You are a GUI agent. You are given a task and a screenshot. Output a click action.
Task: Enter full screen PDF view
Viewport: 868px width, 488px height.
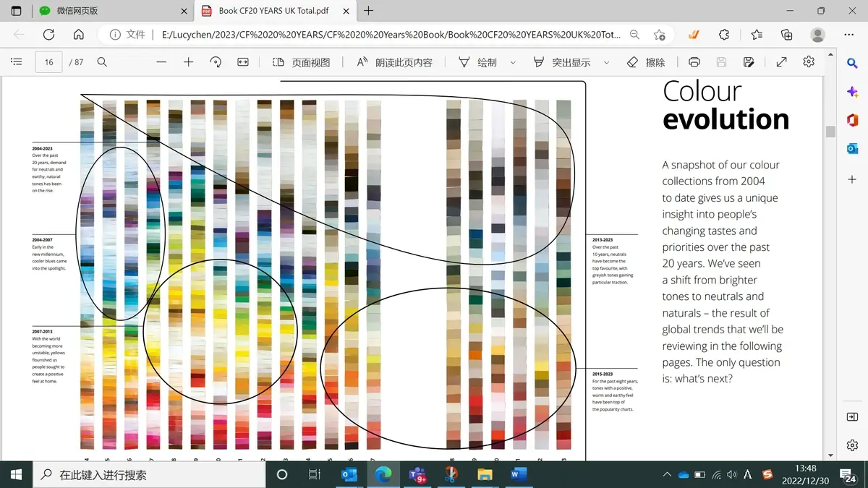coord(781,62)
